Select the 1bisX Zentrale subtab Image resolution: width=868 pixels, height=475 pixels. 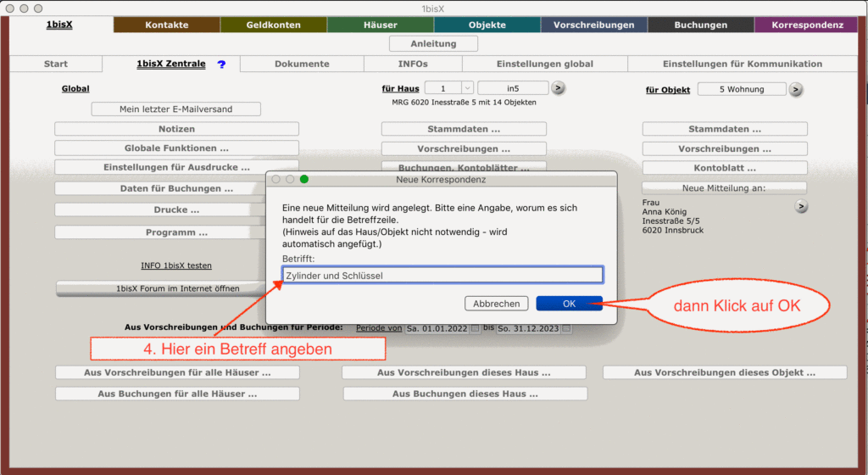[171, 64]
